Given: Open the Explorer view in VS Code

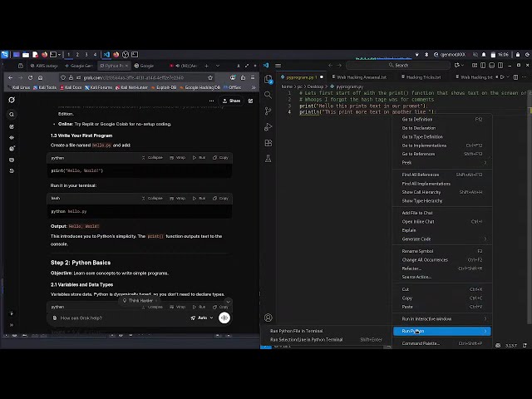Looking at the screenshot, I should (x=268, y=79).
